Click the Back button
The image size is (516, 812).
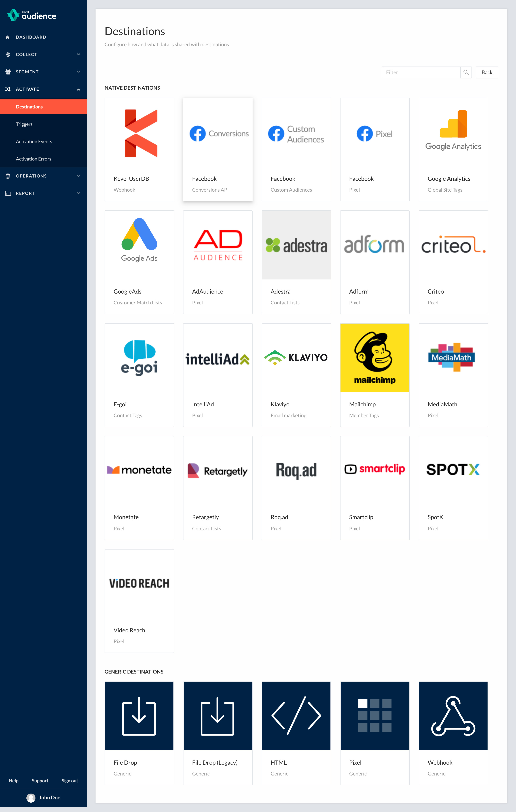coord(487,72)
